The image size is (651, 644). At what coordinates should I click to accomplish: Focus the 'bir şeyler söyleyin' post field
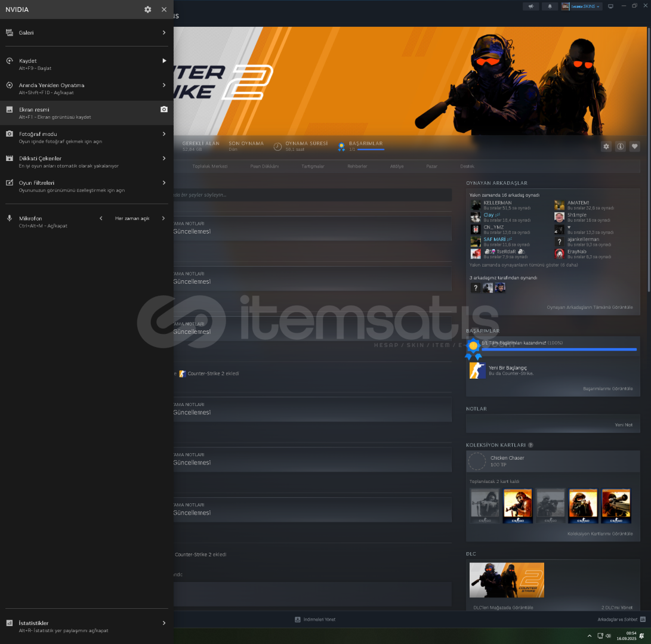313,195
